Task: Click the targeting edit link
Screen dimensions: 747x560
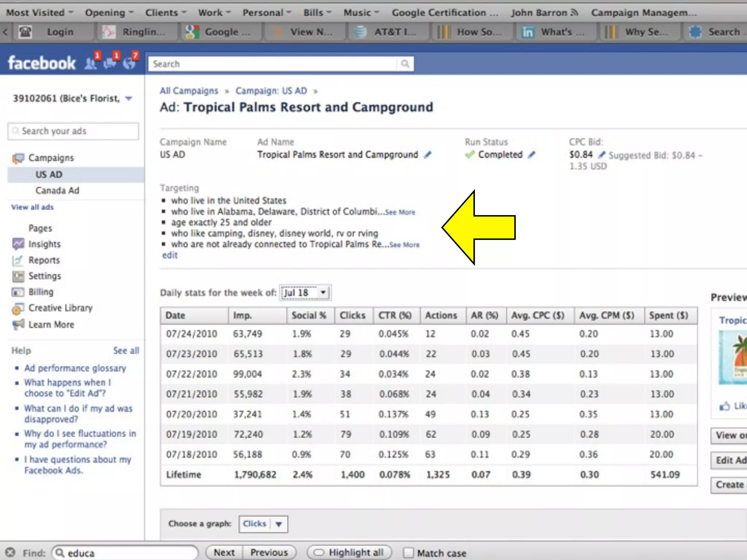Action: pos(170,255)
